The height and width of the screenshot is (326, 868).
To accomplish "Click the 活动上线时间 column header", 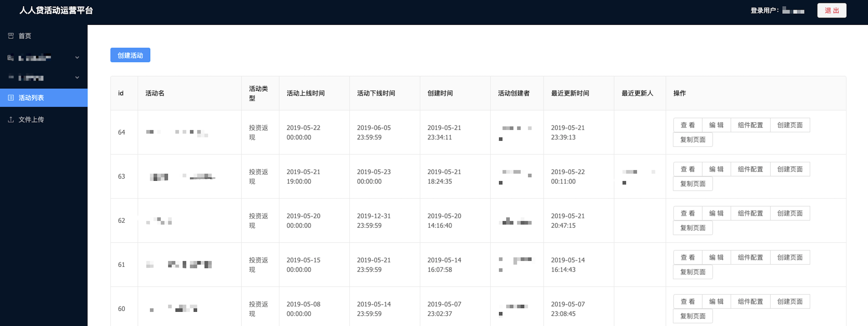I will 306,93.
